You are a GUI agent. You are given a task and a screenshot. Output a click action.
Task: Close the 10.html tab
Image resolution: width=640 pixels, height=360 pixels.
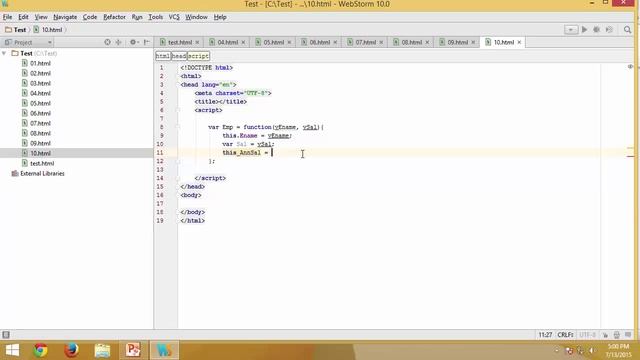point(519,42)
